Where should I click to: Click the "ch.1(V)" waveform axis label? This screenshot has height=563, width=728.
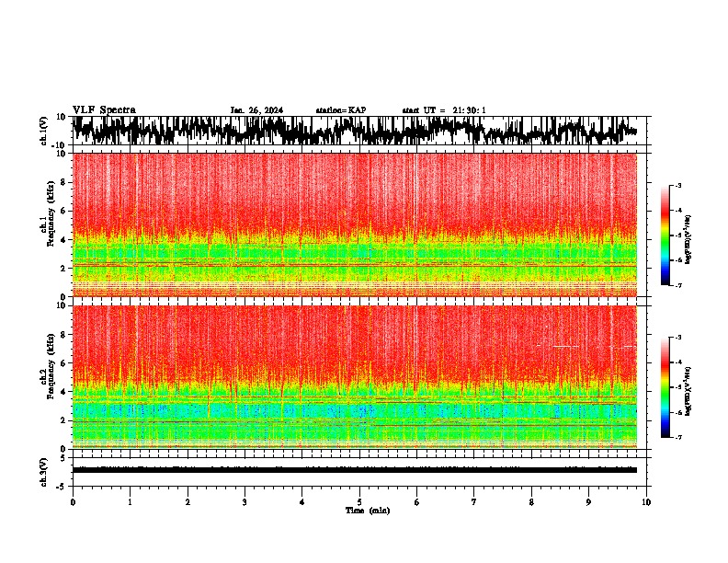(43, 131)
